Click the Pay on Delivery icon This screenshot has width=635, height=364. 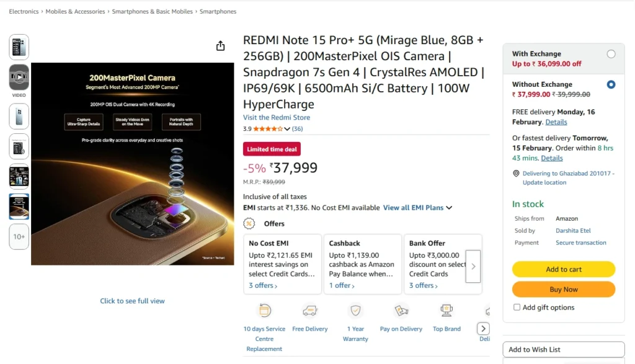tap(401, 310)
